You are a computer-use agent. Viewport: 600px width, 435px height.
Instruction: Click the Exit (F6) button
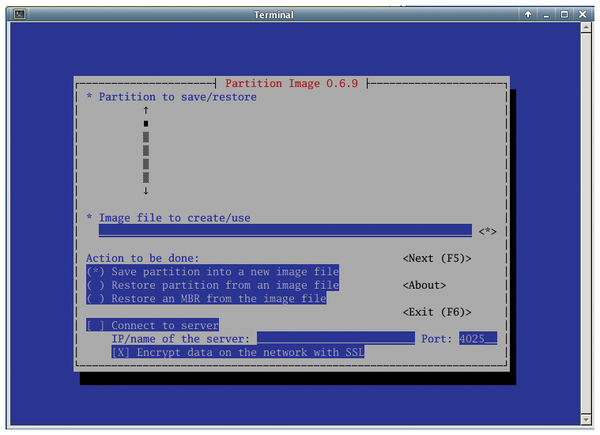[x=437, y=312]
